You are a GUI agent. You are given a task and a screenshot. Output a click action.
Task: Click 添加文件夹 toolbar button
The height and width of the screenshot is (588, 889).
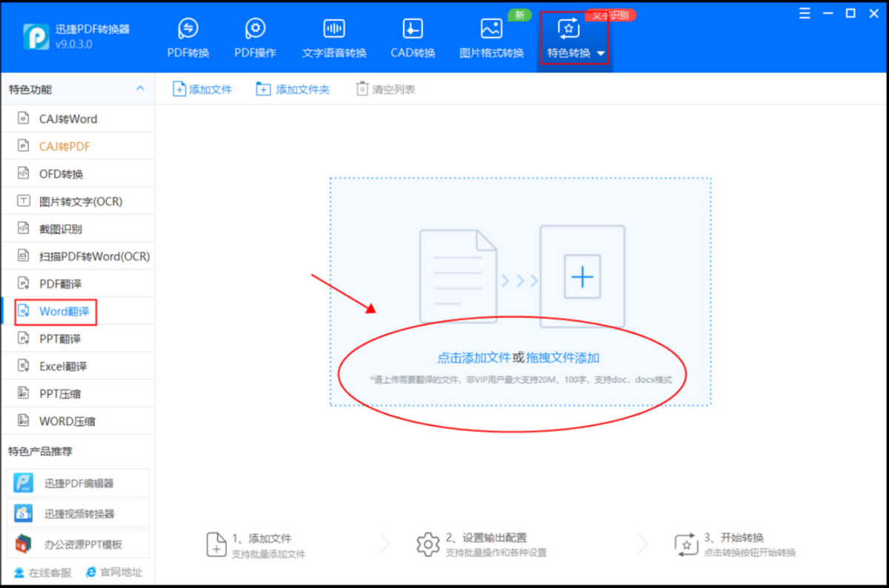pos(293,89)
